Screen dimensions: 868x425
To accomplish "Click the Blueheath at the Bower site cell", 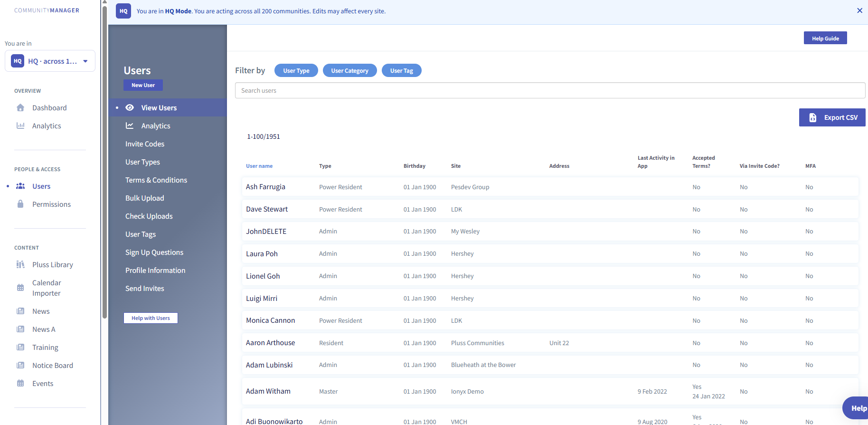I will (483, 365).
